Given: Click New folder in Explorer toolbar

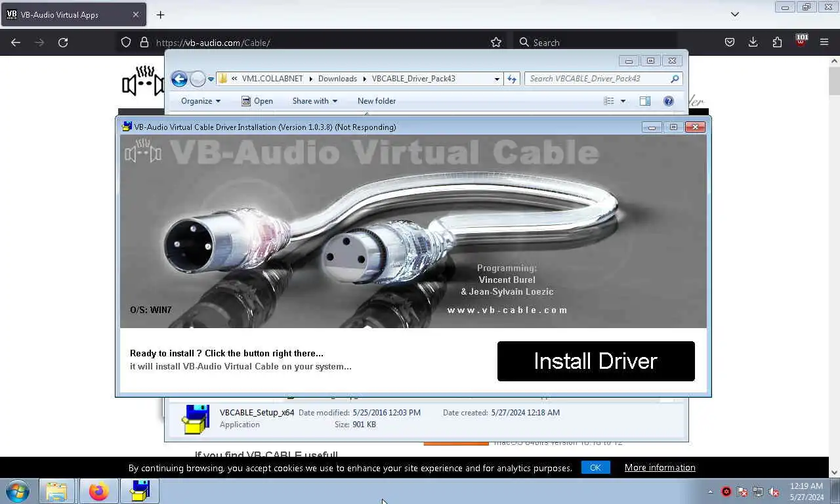Looking at the screenshot, I should [377, 101].
